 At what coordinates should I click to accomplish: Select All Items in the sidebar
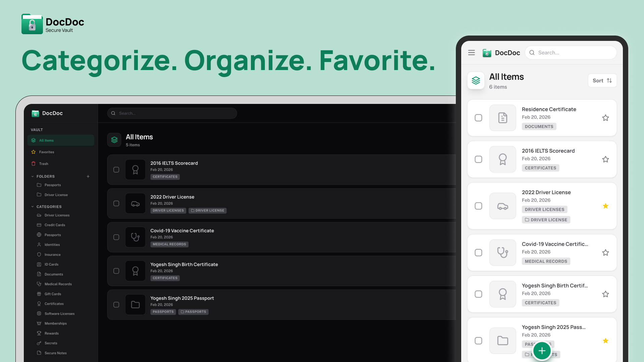[x=46, y=140]
